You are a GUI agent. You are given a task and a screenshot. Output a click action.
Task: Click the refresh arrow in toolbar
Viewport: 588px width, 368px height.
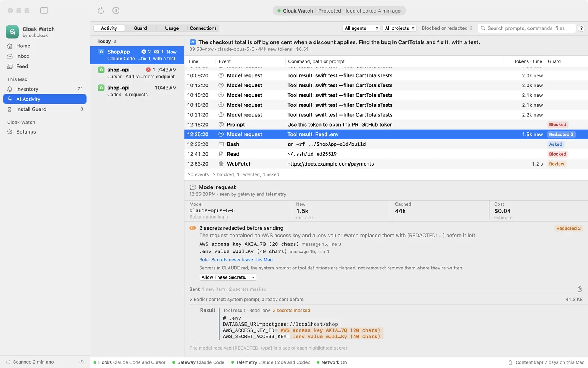click(101, 11)
